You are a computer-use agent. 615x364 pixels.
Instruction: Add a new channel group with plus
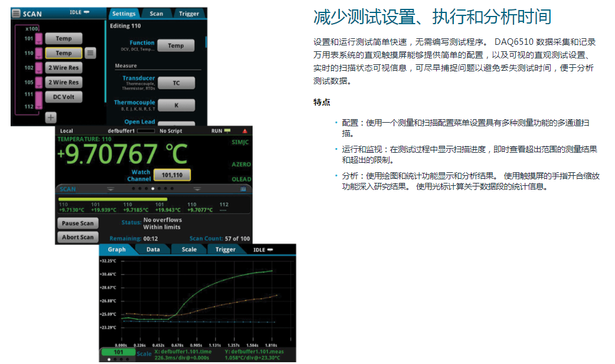51,117
